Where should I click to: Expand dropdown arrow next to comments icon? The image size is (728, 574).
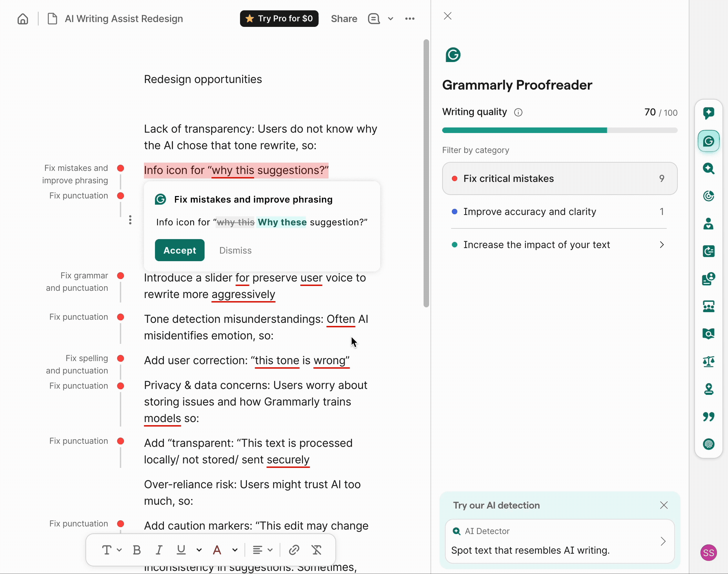(391, 19)
